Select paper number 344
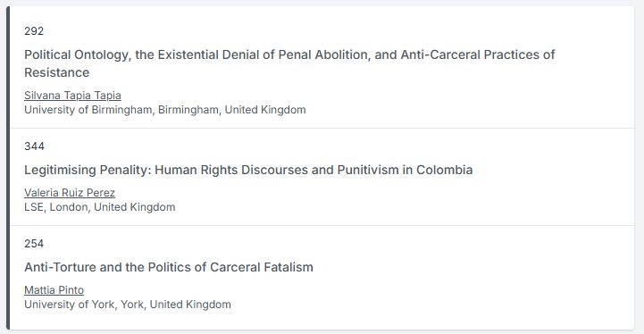 [x=34, y=146]
